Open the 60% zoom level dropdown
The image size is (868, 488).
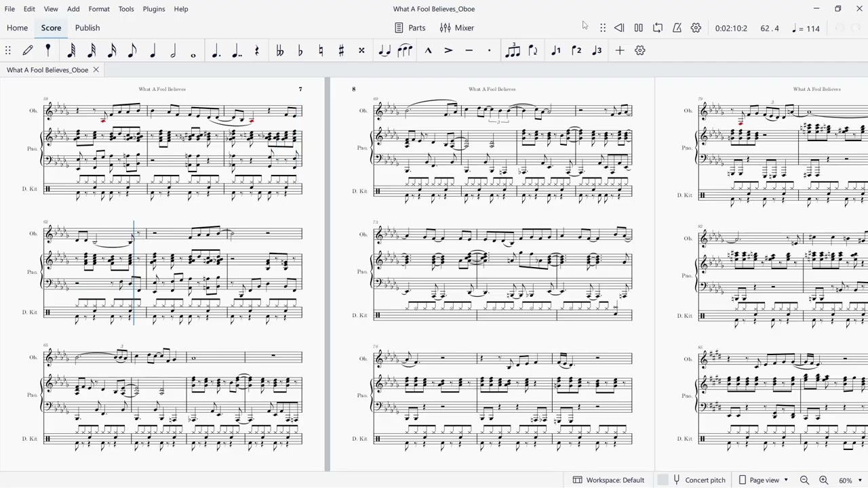849,480
